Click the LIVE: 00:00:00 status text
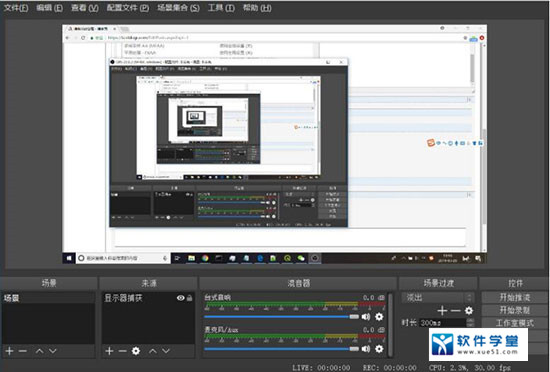550x372 pixels. click(321, 367)
